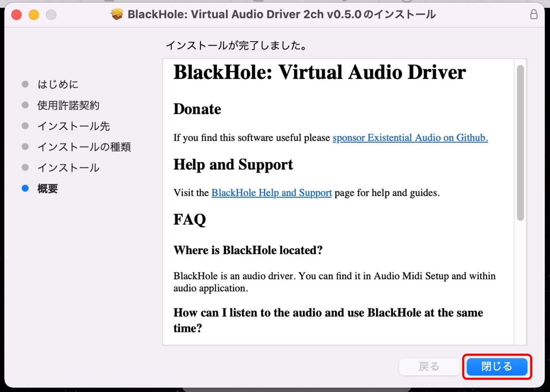The image size is (550, 392).
Task: Select the インストール step in sidebar
Action: pos(68,168)
